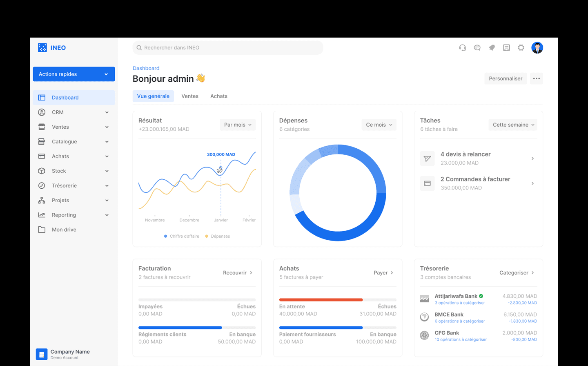Click the headset support icon
This screenshot has height=366, width=588.
click(462, 48)
